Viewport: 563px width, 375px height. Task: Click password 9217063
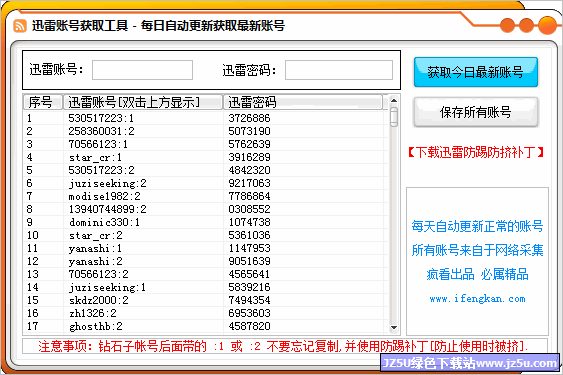[249, 183]
